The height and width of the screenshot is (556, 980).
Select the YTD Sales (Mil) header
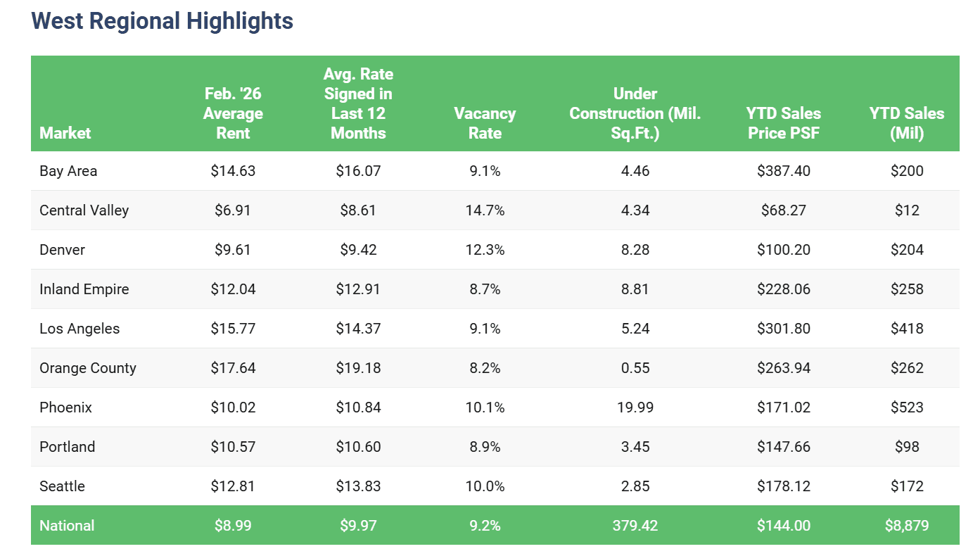(906, 123)
